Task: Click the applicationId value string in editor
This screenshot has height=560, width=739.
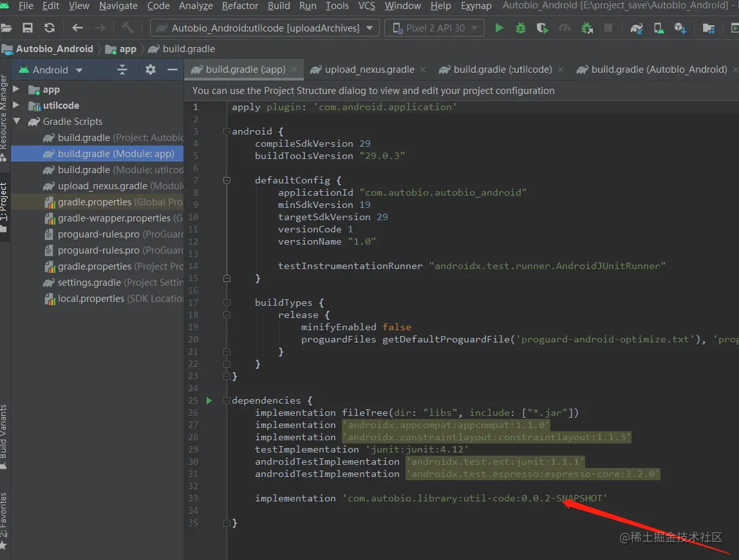Action: tap(443, 192)
